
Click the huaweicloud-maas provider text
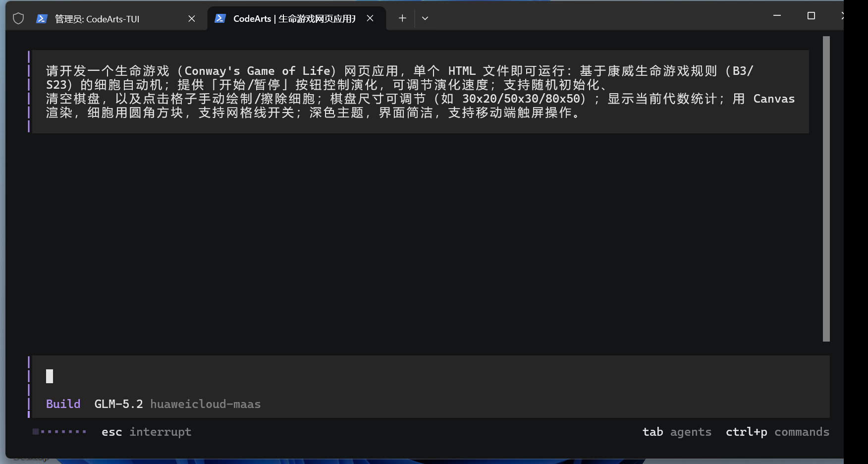coord(206,404)
